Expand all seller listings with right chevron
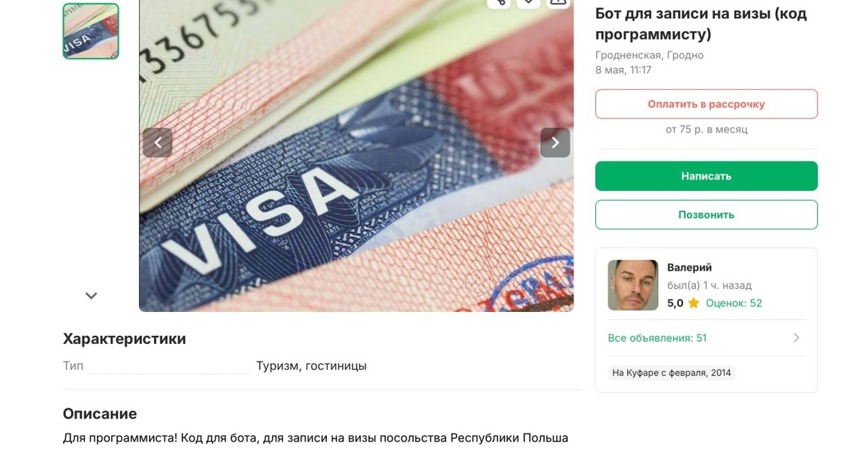The height and width of the screenshot is (456, 868). click(x=796, y=338)
